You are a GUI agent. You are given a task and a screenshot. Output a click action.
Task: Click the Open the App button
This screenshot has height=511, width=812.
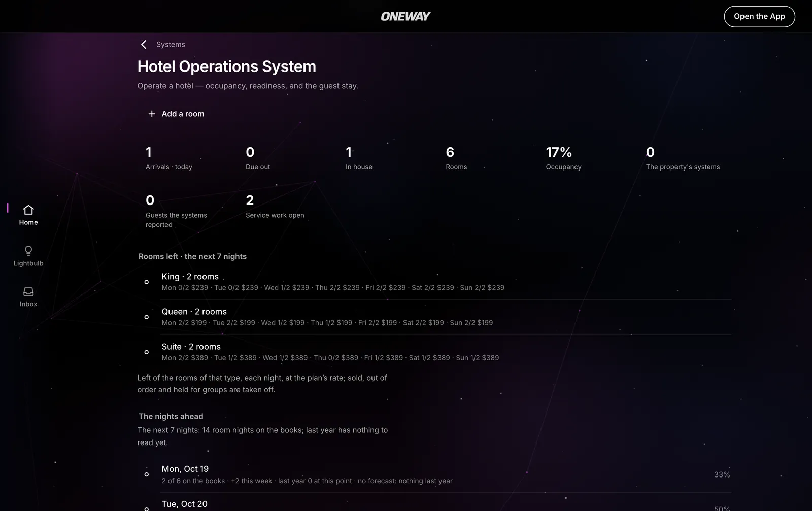click(x=759, y=16)
